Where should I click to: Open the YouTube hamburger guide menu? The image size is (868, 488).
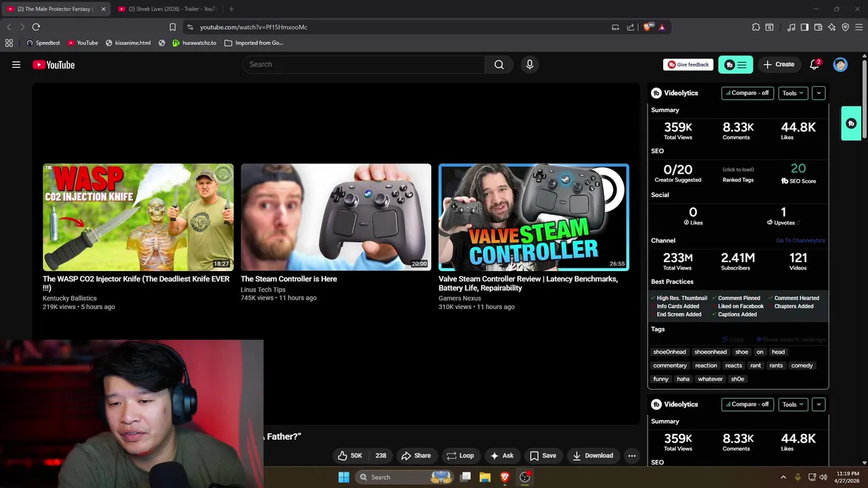click(16, 64)
